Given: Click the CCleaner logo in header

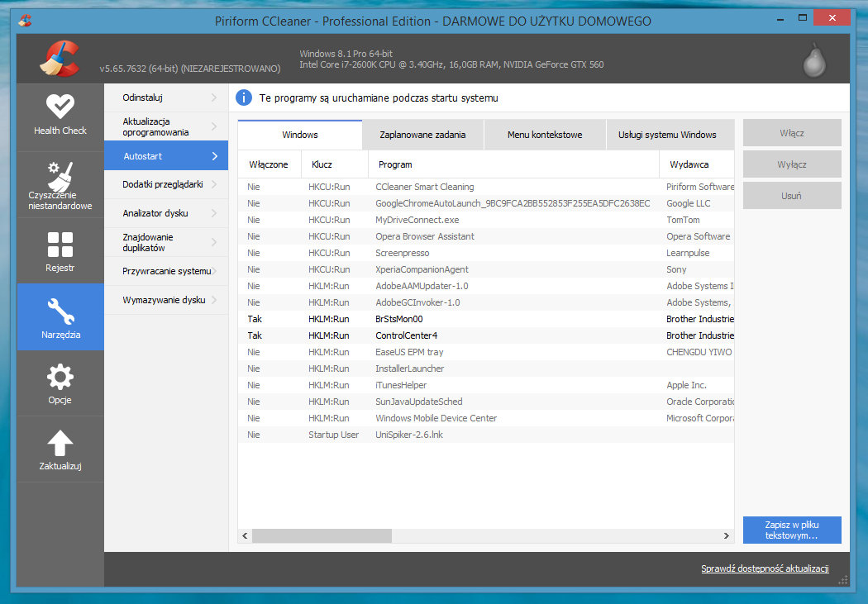Looking at the screenshot, I should click(x=60, y=59).
